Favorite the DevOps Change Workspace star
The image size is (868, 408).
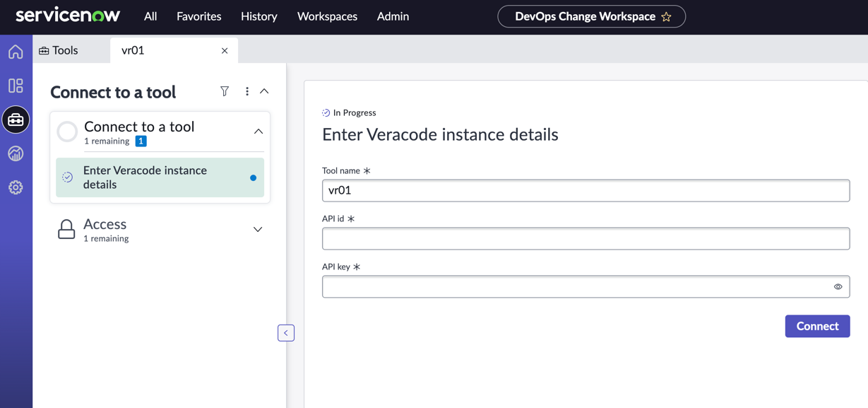pyautogui.click(x=666, y=16)
